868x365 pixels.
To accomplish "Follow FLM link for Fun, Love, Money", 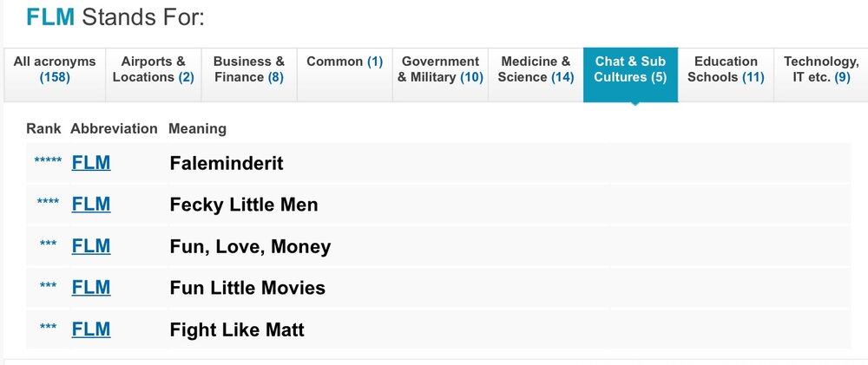I will pyautogui.click(x=91, y=245).
